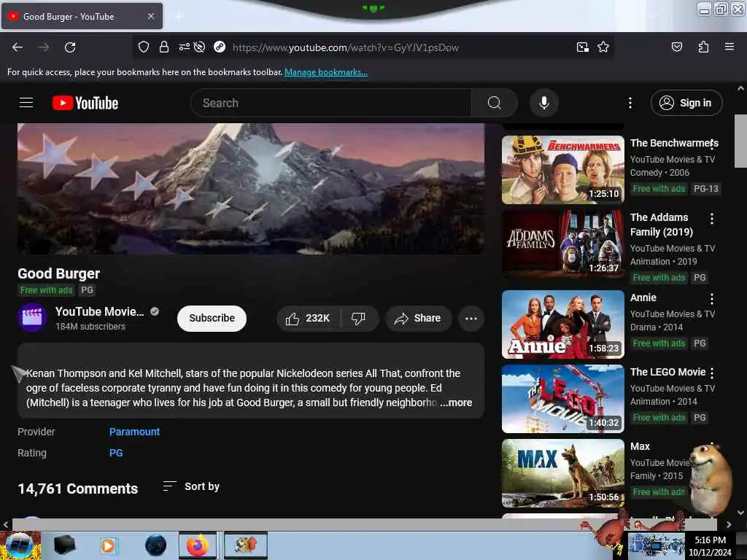Click the 14,761 Comments heading
747x560 pixels.
coord(77,489)
